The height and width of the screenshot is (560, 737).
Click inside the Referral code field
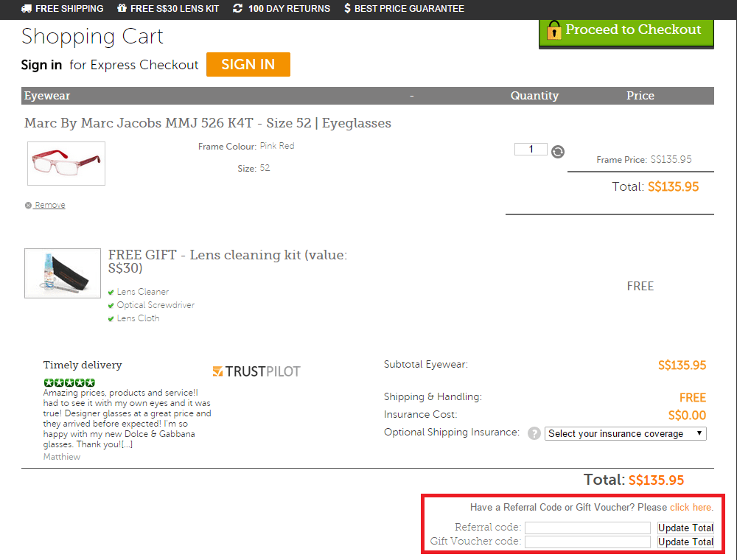[x=587, y=528]
